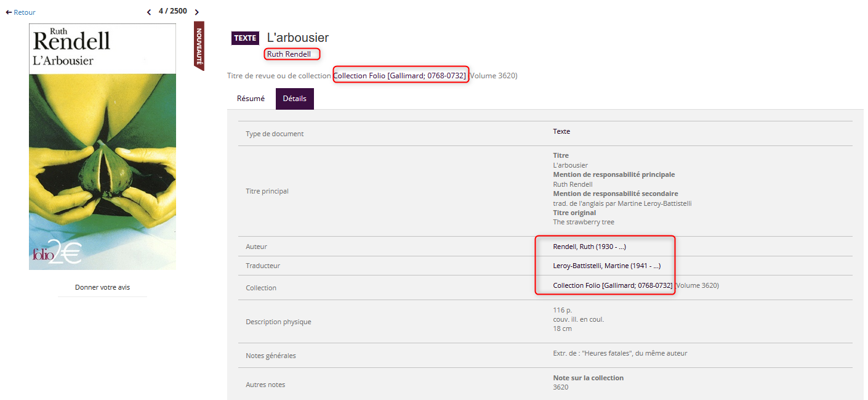Viewport: 868px width, 400px height.
Task: Open translator Leroy-Battistelli, Martine link
Action: tap(606, 266)
